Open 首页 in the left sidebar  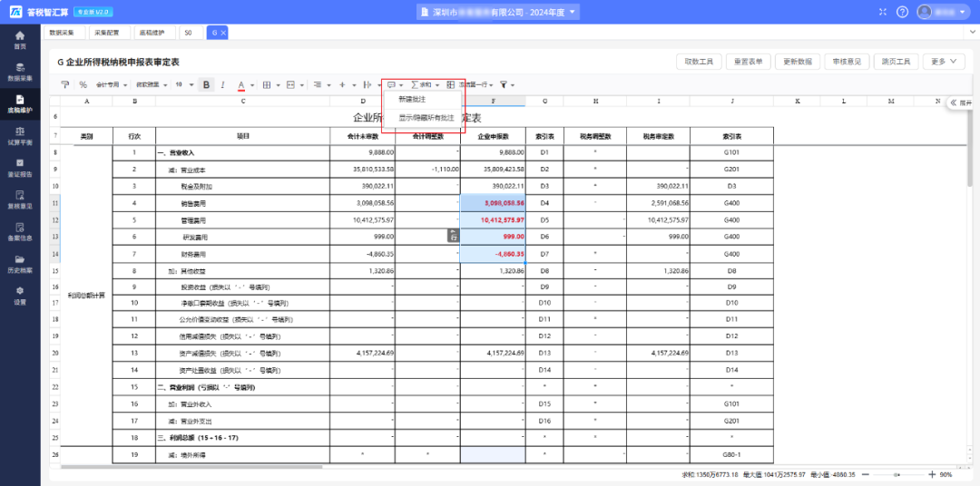coord(20,40)
